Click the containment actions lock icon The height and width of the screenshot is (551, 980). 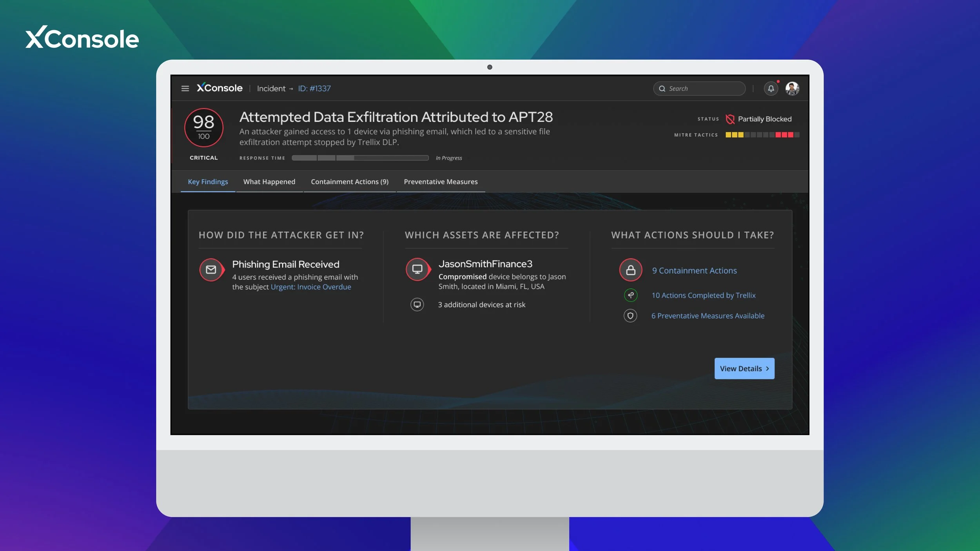tap(630, 270)
